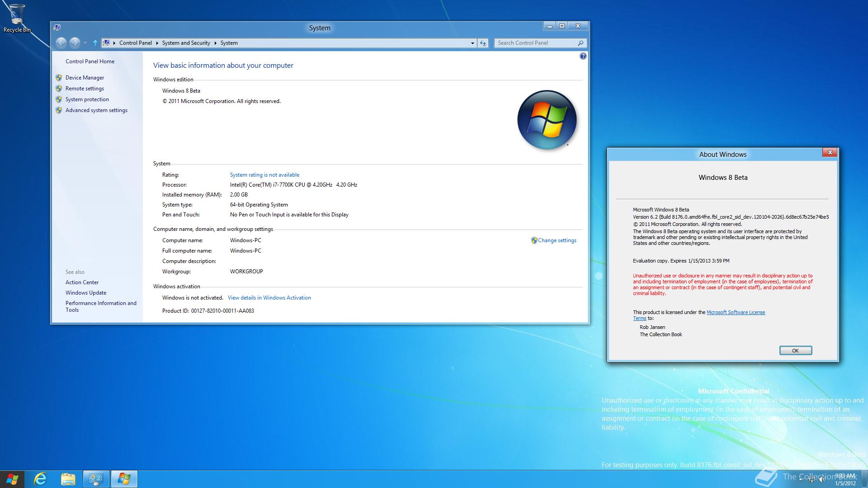Viewport: 868px width, 488px height.
Task: Open Windows Update from See also
Action: [x=86, y=293]
